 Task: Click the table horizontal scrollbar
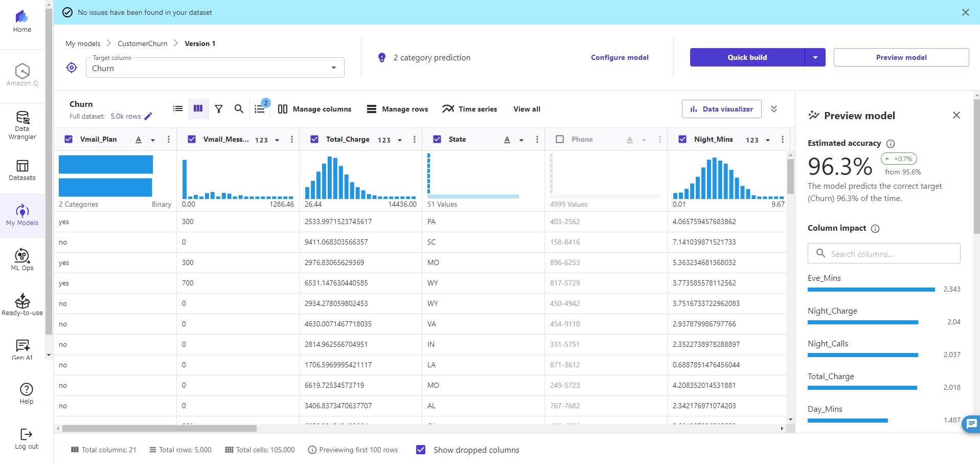[x=159, y=429]
